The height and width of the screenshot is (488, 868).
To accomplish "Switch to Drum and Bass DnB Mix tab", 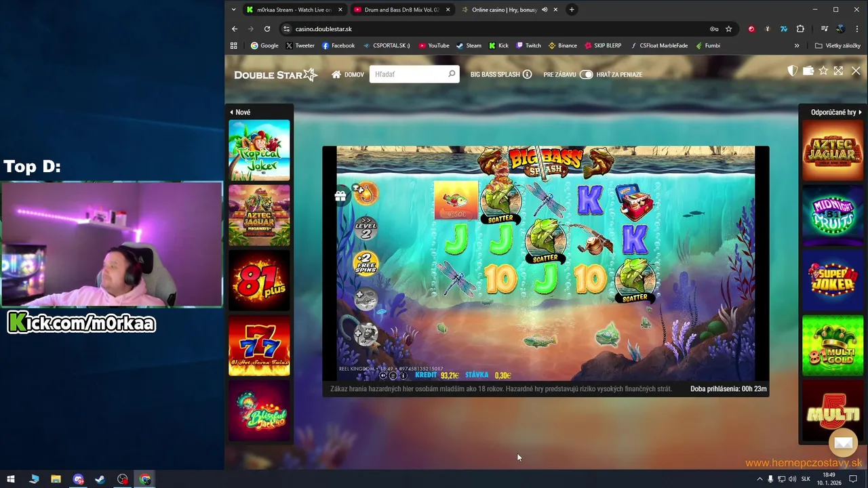I will tap(402, 9).
